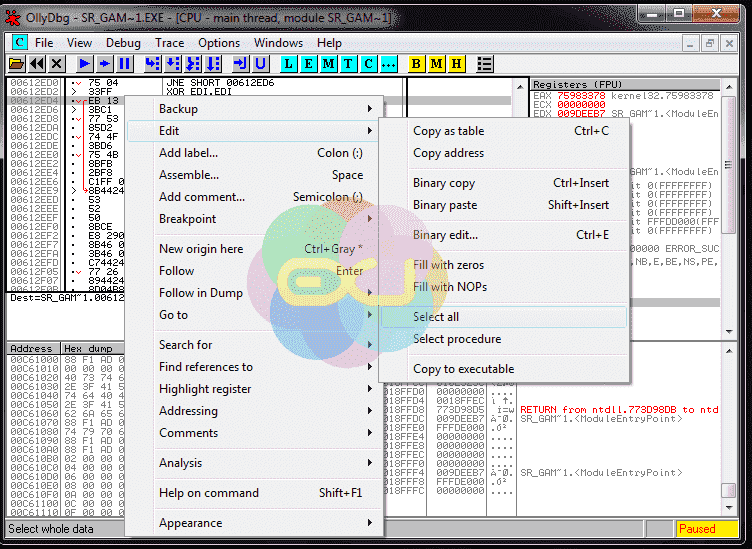
Task: Open CPU window with cyan C toolbar button
Action: click(369, 63)
